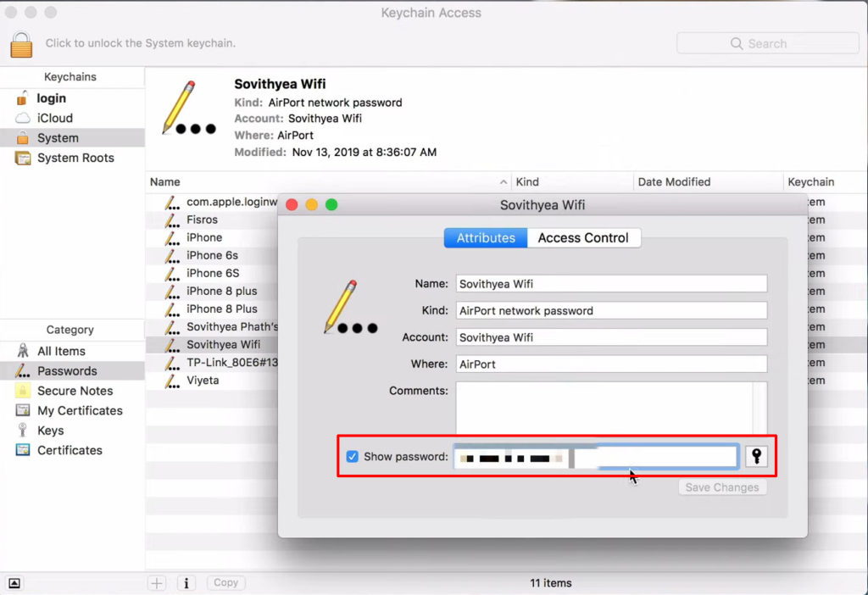Click the info icon in the bottom toolbar

coord(186,582)
